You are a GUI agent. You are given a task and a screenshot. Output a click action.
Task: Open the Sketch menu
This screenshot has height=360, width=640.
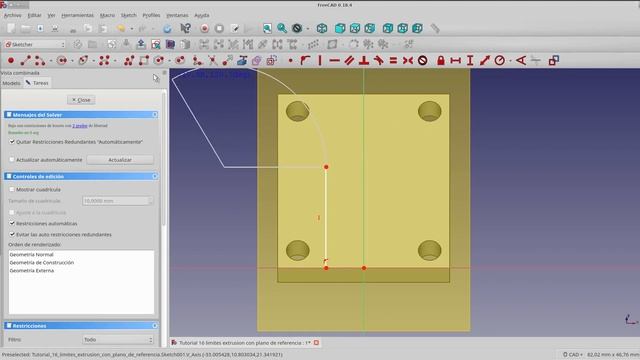coord(129,15)
